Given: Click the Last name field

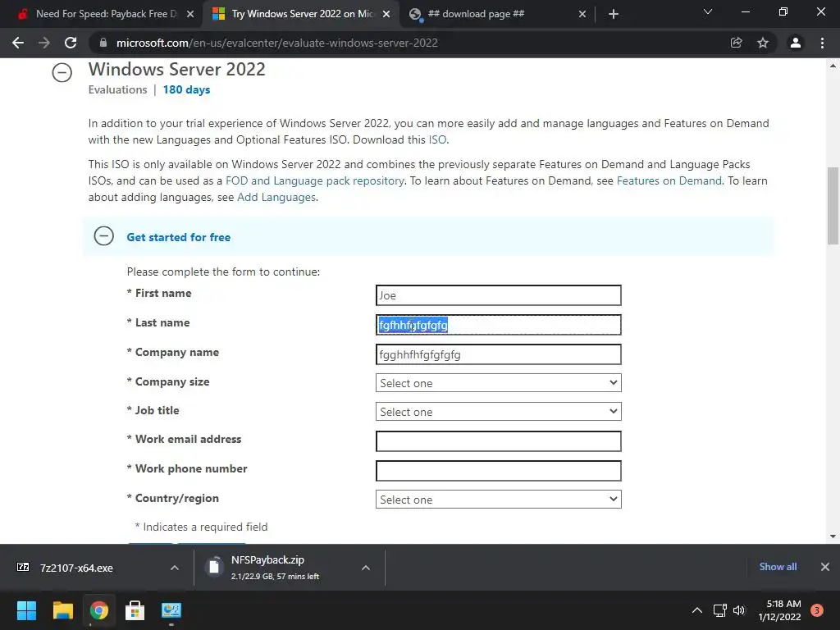Looking at the screenshot, I should 498,325.
